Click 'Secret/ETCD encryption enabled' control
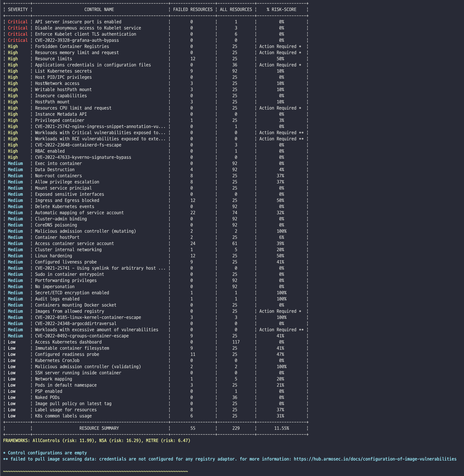464x476 pixels. tap(72, 293)
